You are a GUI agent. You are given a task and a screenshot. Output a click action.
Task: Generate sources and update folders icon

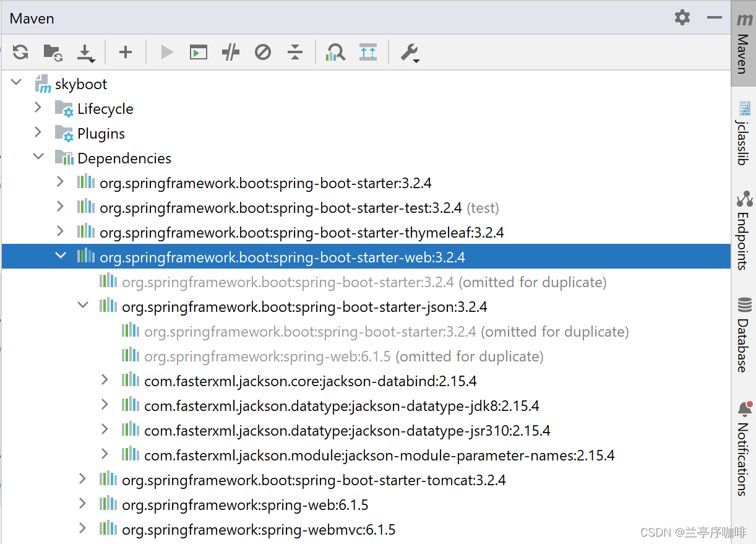[x=53, y=52]
